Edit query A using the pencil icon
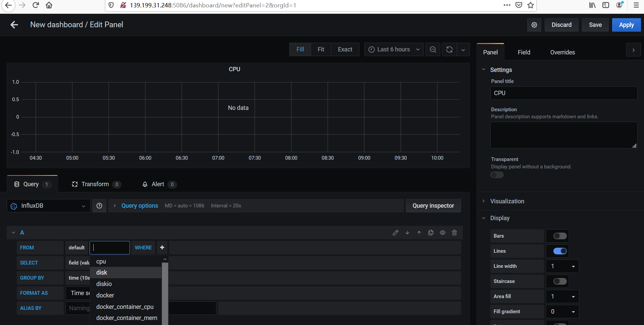The width and height of the screenshot is (644, 325). click(x=396, y=232)
